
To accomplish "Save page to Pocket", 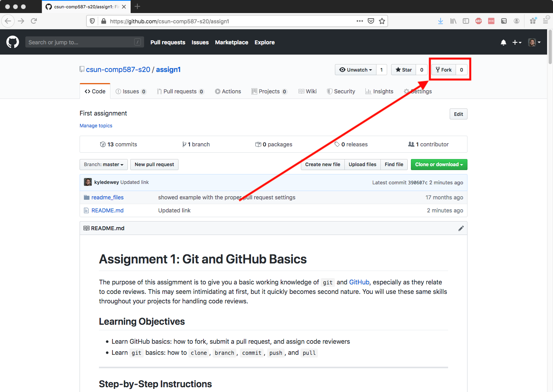I will [x=371, y=21].
